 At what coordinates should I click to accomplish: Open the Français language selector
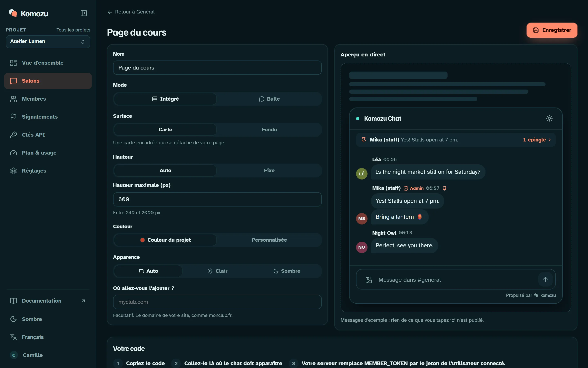coord(48,337)
